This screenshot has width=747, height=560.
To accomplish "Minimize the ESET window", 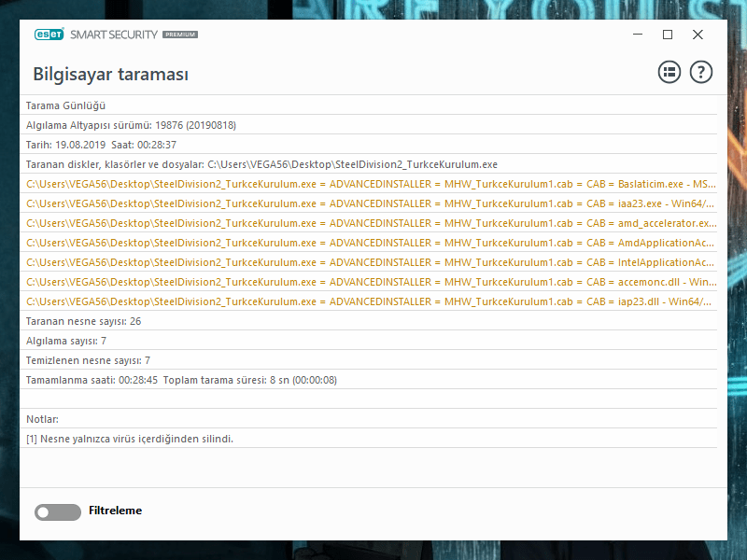I will tap(638, 35).
